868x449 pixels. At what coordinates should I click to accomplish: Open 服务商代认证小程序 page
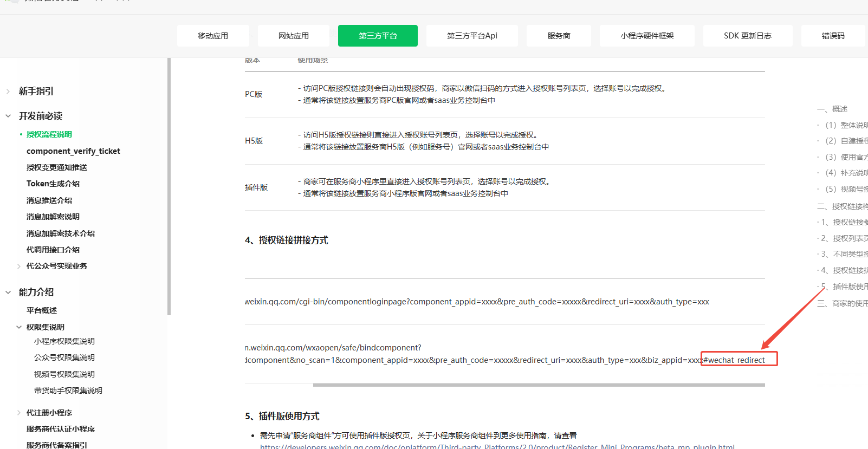point(61,429)
